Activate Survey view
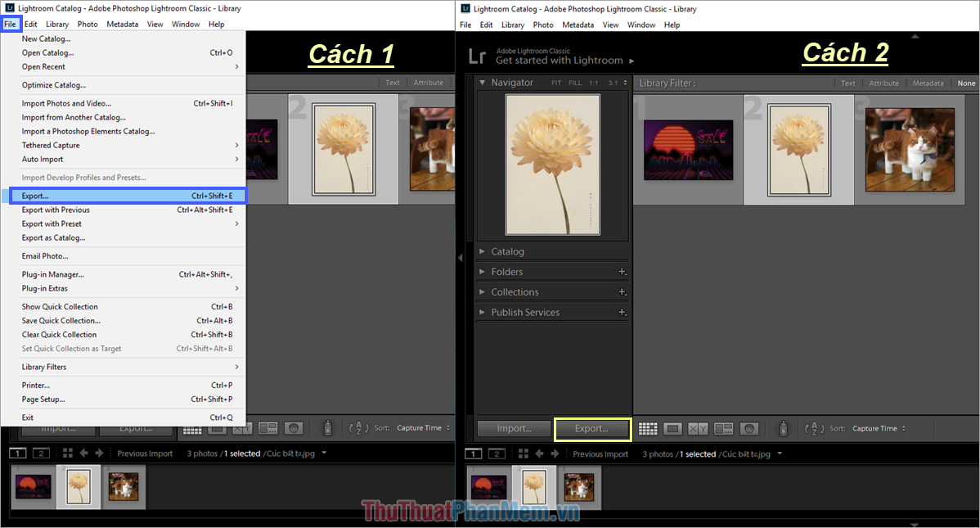980x528 pixels. (x=723, y=428)
